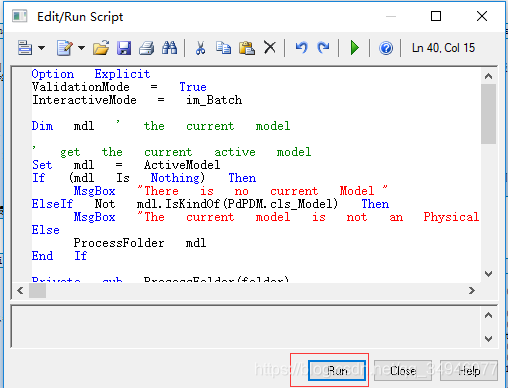The height and width of the screenshot is (388, 508).
Task: Open help with blue question icon
Action: 386,48
